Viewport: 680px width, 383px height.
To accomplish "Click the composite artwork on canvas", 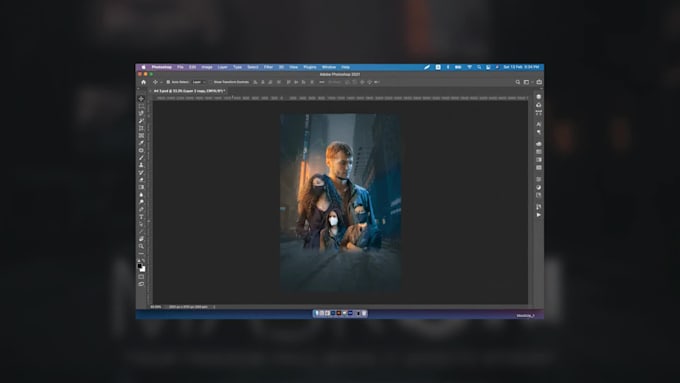I will point(340,202).
